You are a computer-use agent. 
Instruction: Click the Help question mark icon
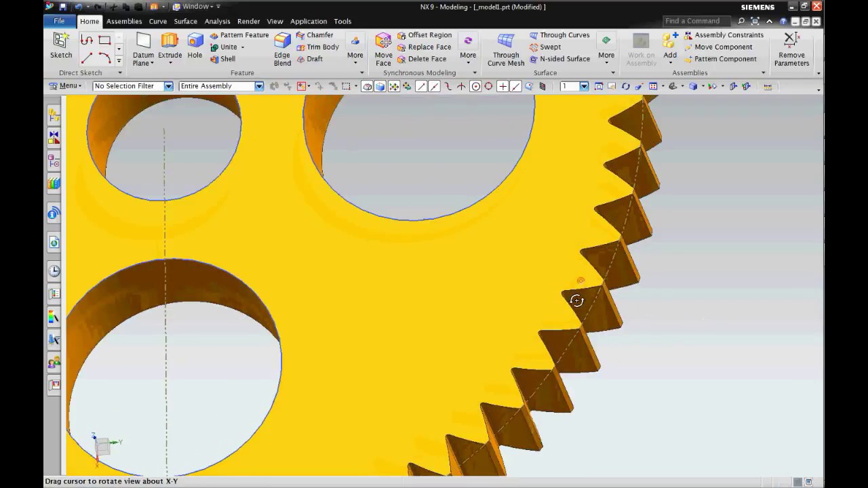click(783, 21)
